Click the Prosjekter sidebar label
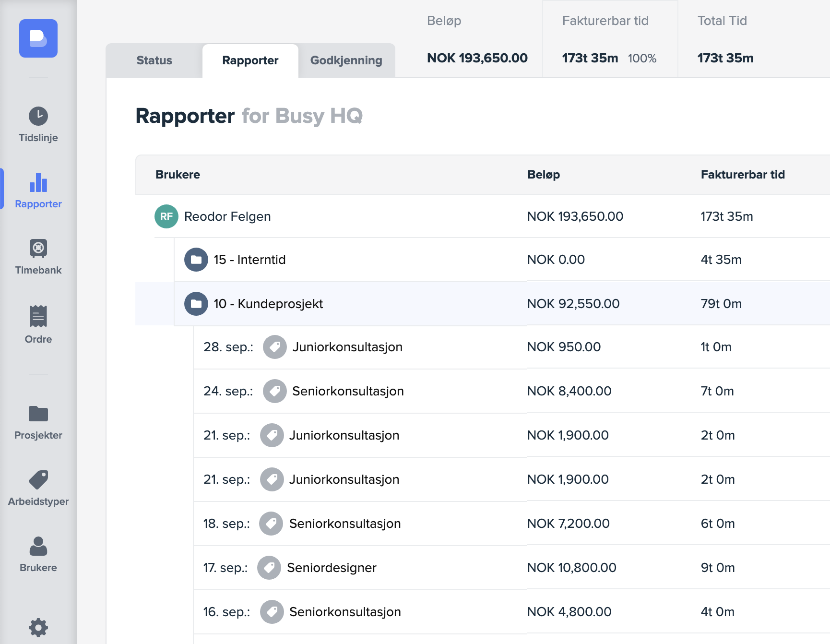 (x=38, y=435)
